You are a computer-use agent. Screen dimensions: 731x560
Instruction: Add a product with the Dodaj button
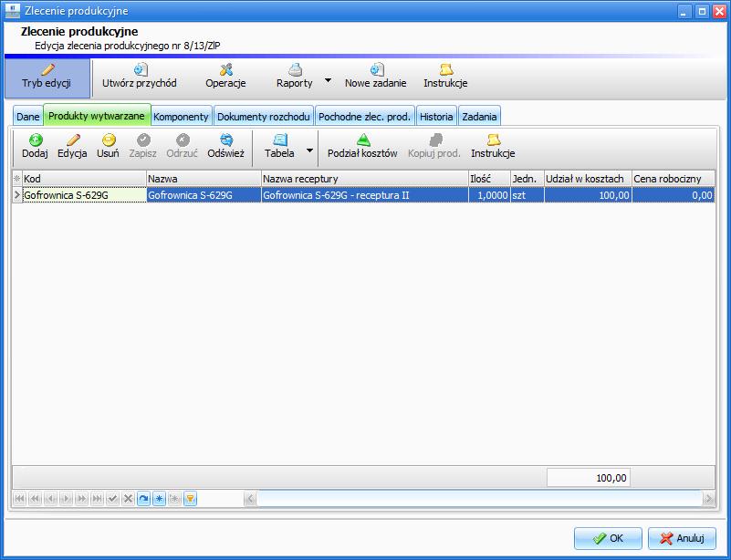tap(35, 147)
